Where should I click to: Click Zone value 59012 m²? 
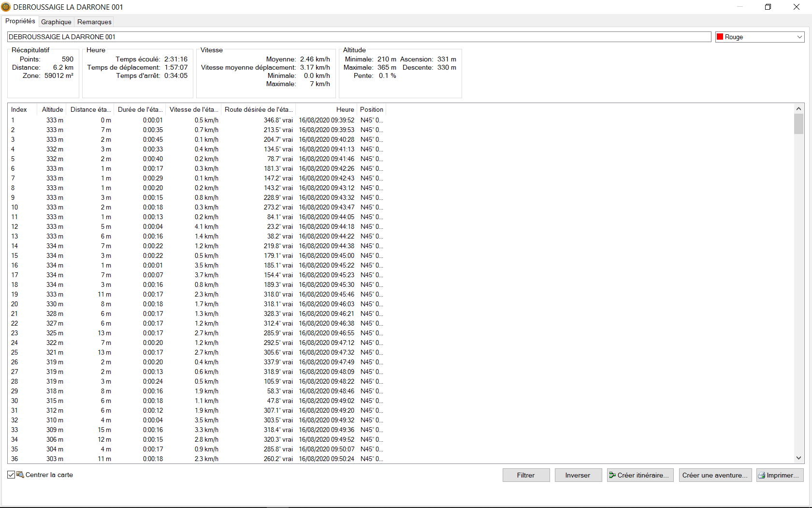tap(59, 75)
